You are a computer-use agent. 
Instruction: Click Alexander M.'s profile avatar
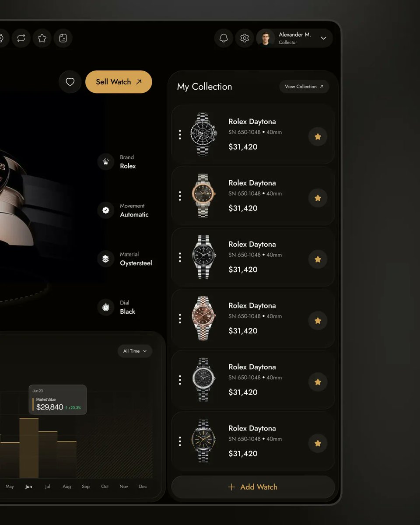(x=266, y=38)
